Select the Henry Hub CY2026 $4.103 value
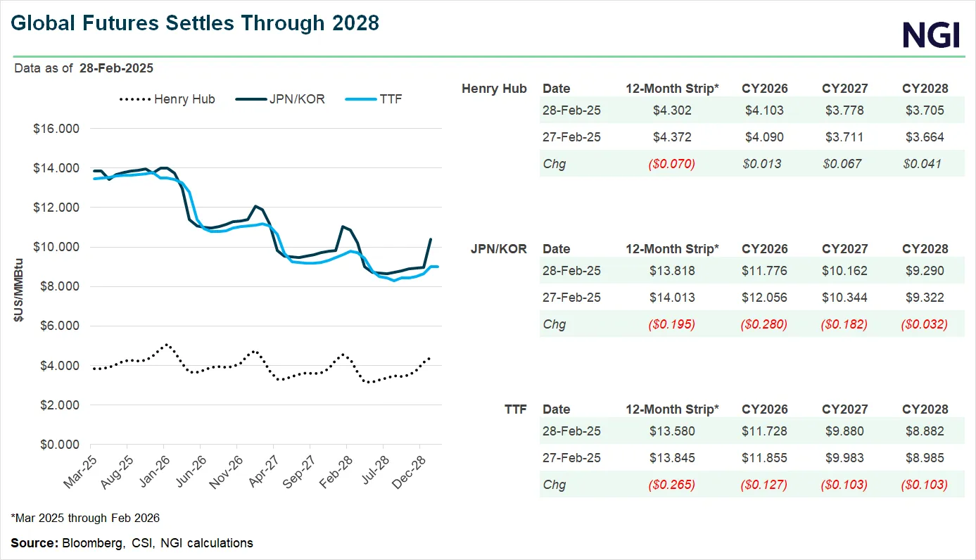 point(764,110)
